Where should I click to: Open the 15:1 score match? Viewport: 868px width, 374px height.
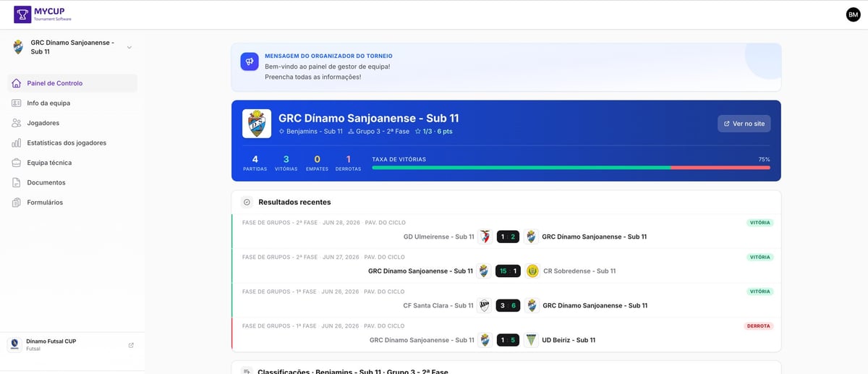(x=508, y=271)
